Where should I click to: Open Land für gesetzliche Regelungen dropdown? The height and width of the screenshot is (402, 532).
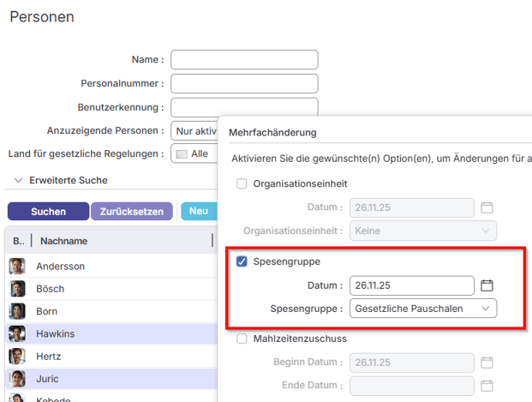193,153
